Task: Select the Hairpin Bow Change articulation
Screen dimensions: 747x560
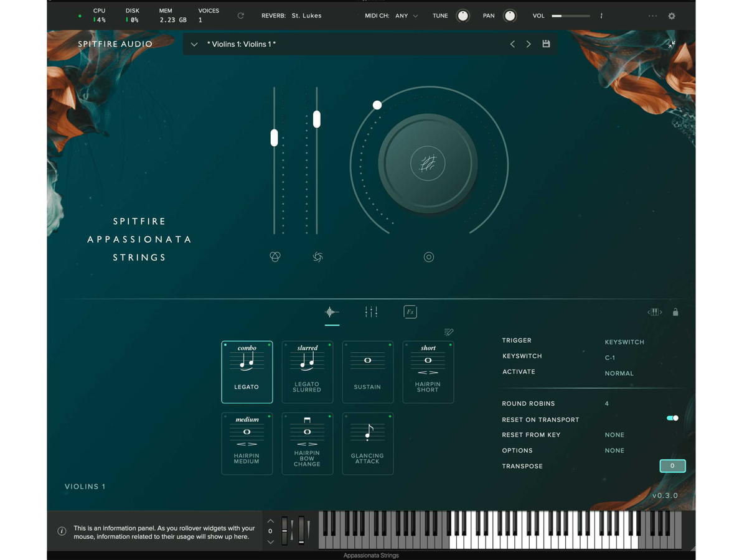Action: [307, 444]
